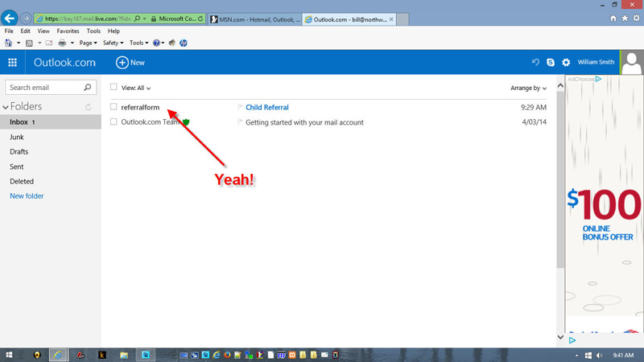Open Outlook settings gear icon

coord(566,62)
